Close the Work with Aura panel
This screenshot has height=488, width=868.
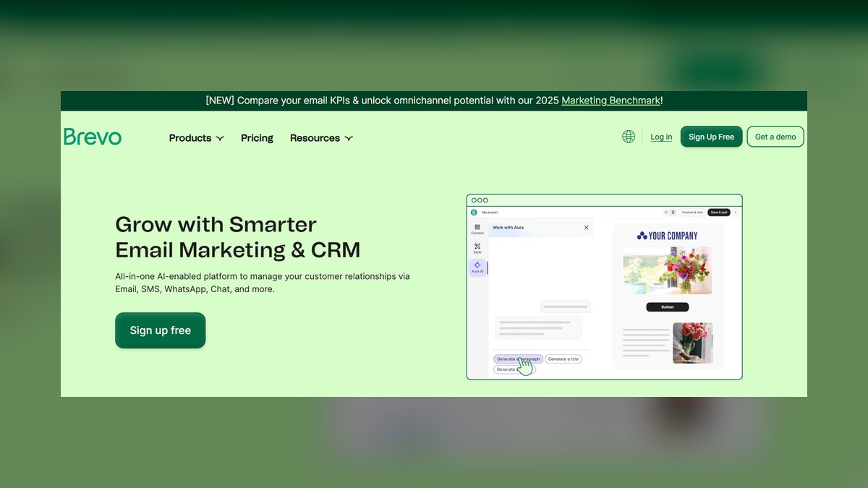(x=586, y=228)
